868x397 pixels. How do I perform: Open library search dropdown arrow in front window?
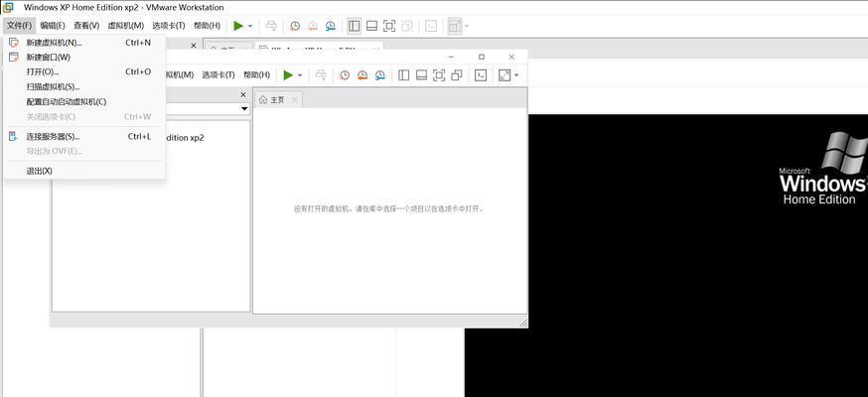[x=243, y=109]
